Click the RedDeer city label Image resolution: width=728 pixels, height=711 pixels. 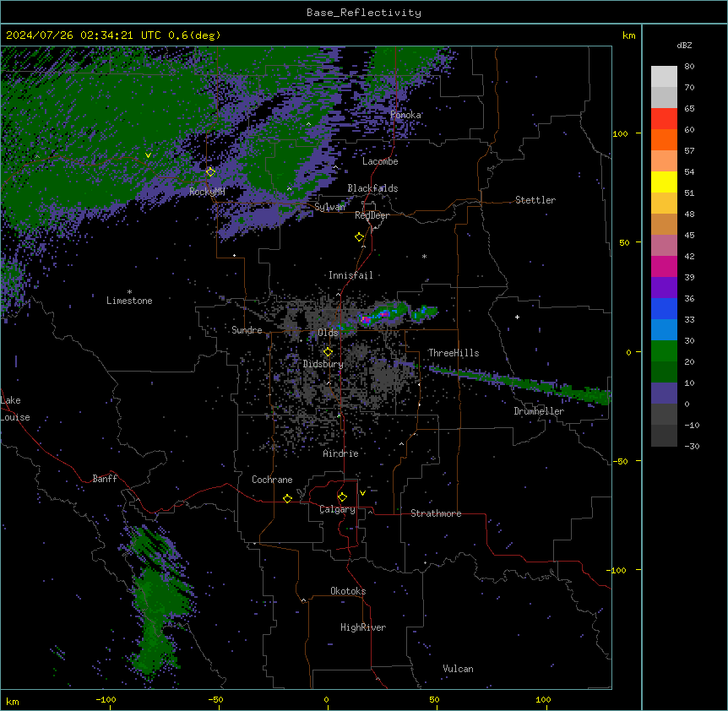point(372,215)
